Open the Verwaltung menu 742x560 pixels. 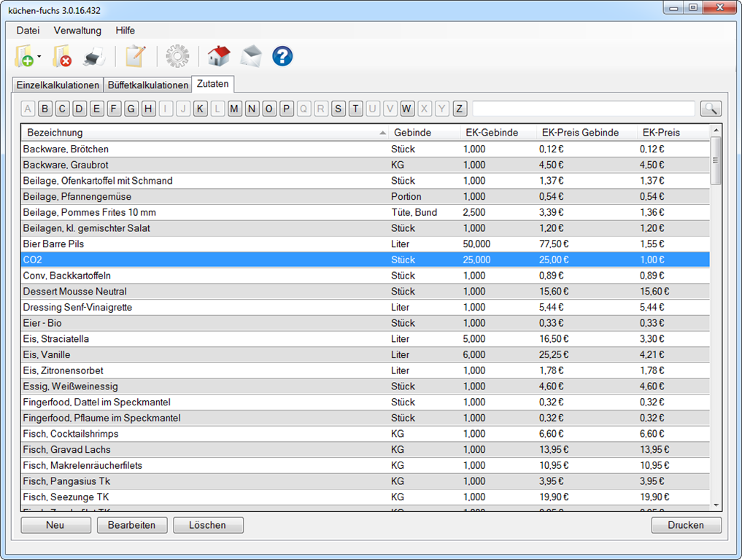click(x=77, y=31)
